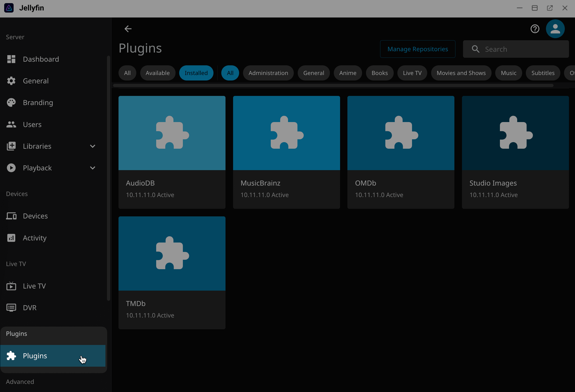Click the AudioDB puzzle icon
The image size is (575, 392).
(x=172, y=132)
